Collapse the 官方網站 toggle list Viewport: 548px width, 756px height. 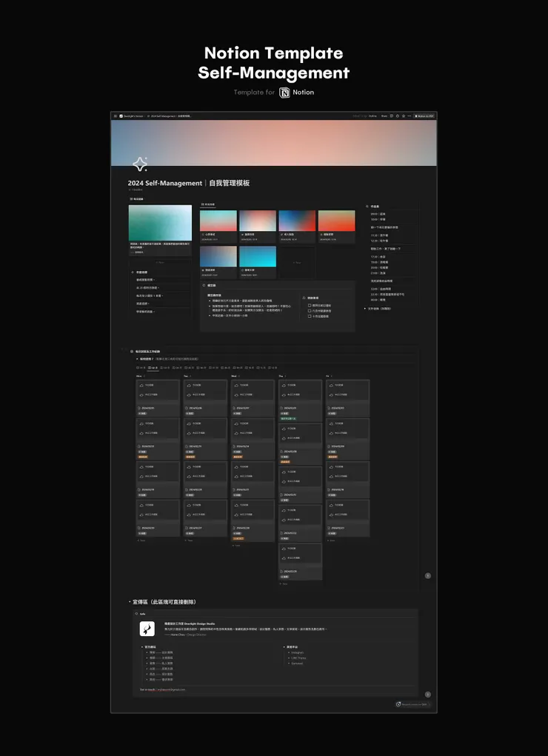(x=141, y=647)
